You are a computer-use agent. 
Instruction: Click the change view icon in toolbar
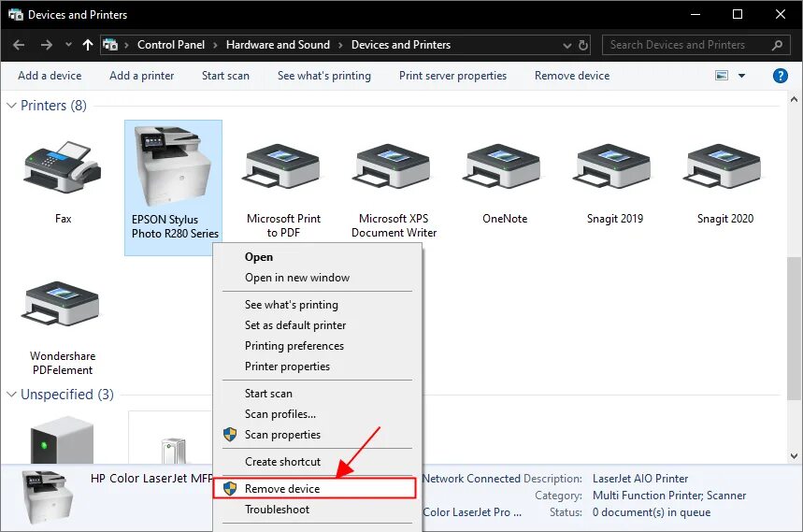pyautogui.click(x=722, y=76)
